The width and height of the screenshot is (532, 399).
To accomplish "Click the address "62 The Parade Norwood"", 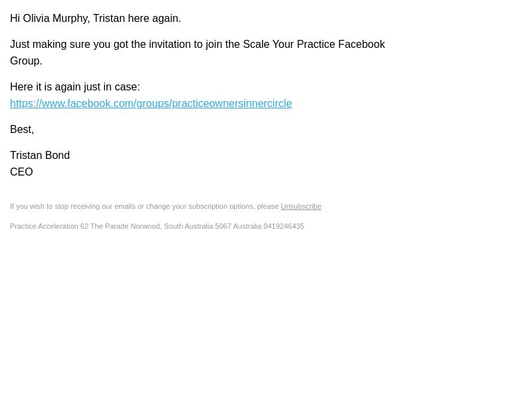I will (x=120, y=226).
